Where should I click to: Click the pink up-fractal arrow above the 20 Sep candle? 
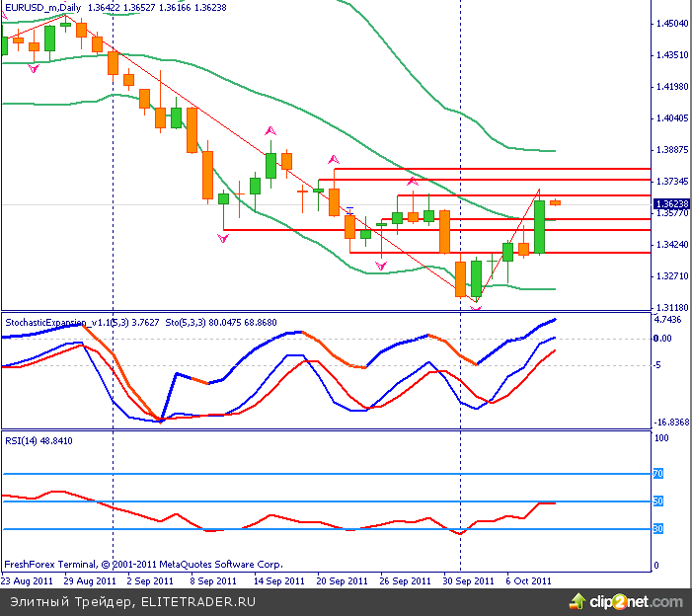334,158
